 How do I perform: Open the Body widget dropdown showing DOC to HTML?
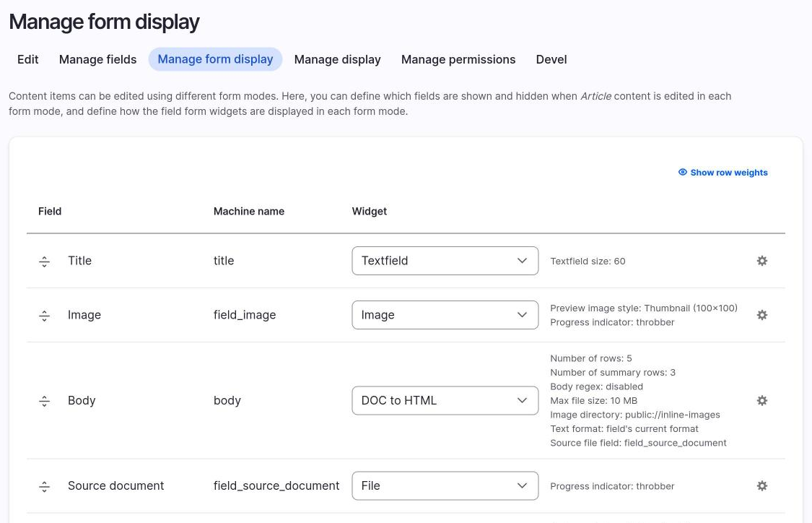[x=445, y=401]
